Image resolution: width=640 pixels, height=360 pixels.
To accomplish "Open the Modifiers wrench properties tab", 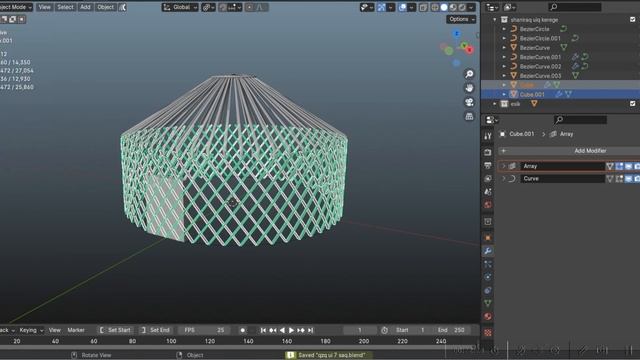I will (x=488, y=251).
